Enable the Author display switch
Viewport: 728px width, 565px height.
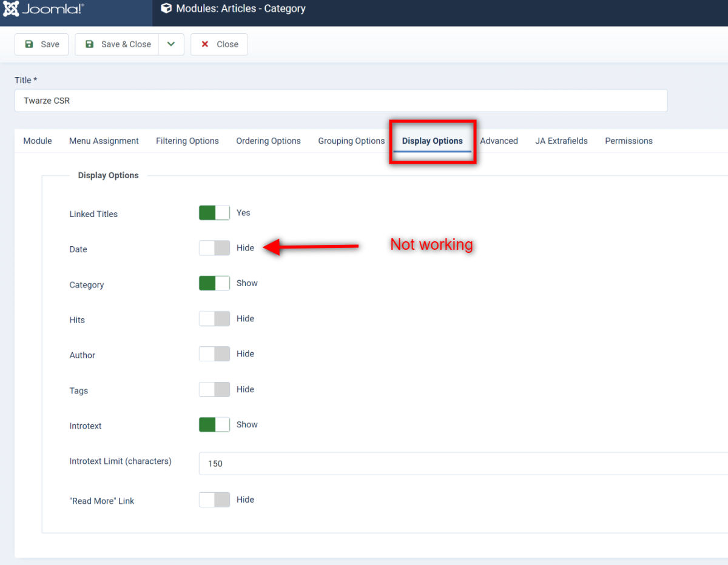pos(214,354)
